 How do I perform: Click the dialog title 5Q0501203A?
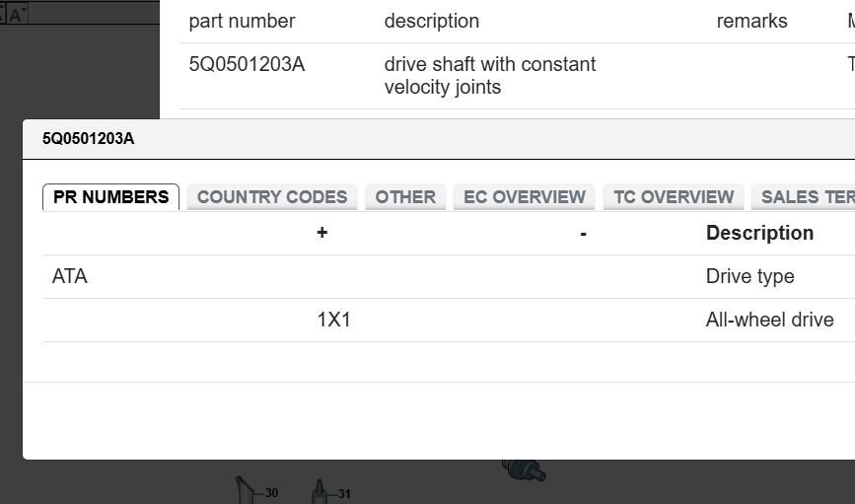coord(88,139)
